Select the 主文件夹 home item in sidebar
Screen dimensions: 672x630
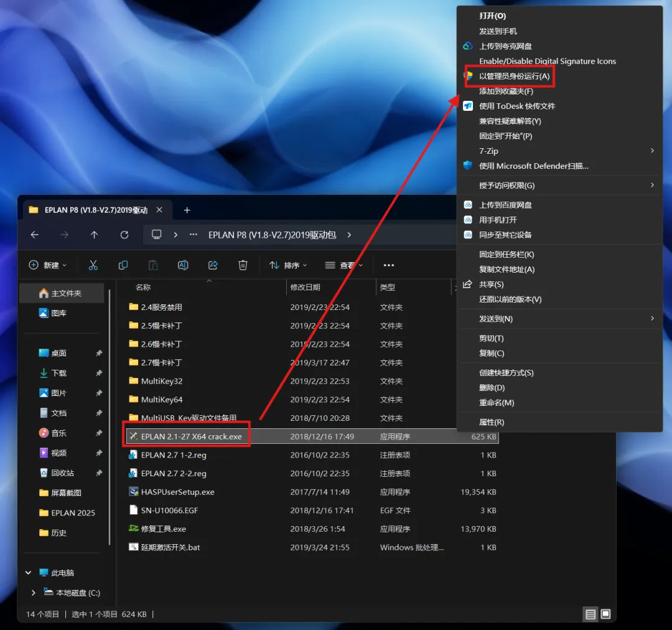coord(62,293)
